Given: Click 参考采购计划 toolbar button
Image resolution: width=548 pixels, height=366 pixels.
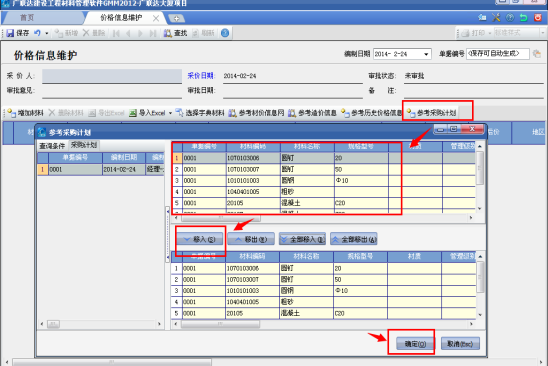Looking at the screenshot, I should point(432,113).
